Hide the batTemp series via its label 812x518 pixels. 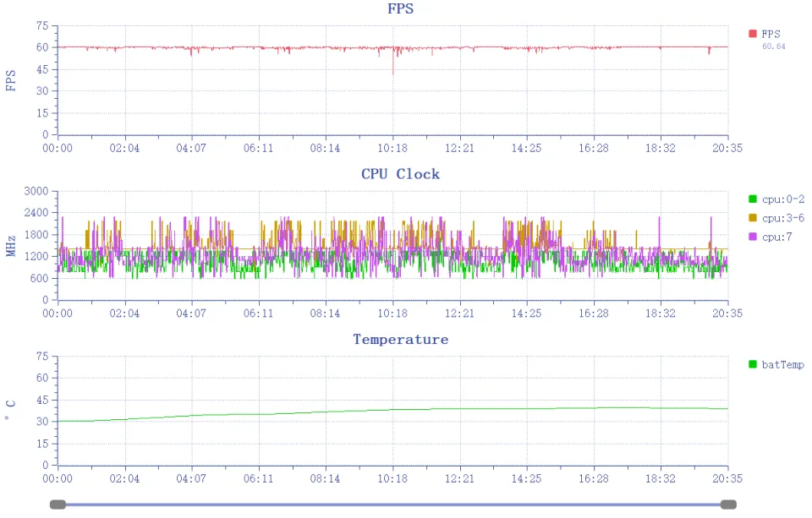[782, 364]
